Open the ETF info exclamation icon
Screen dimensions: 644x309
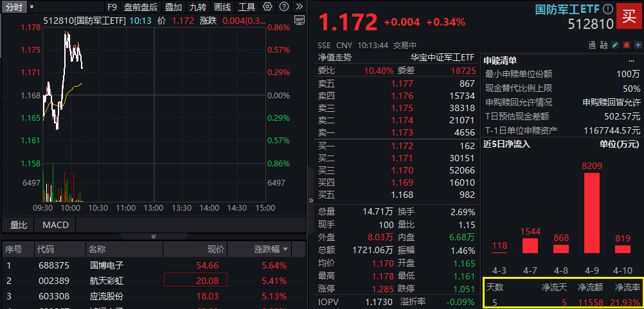608,9
